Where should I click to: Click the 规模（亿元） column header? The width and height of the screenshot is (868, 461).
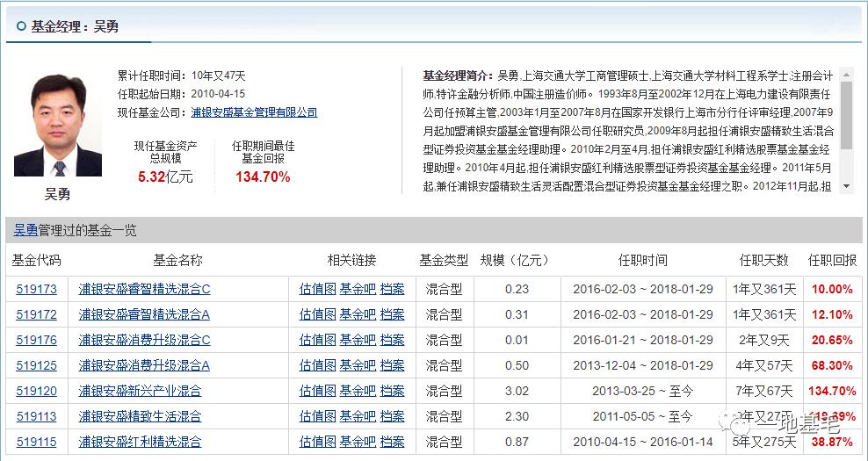(x=517, y=260)
